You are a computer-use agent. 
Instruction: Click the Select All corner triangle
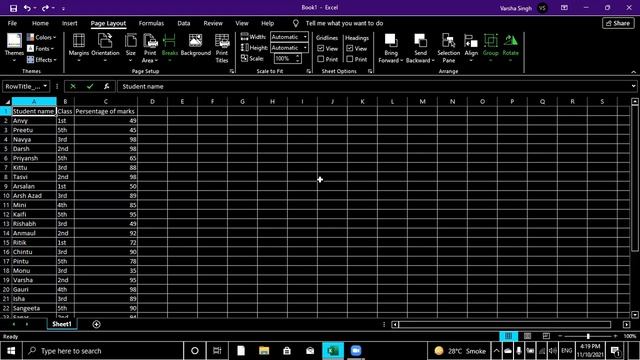pos(7,102)
